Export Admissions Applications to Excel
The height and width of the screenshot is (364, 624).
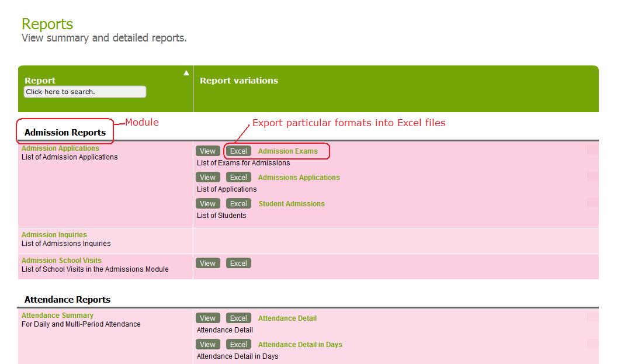click(x=238, y=177)
